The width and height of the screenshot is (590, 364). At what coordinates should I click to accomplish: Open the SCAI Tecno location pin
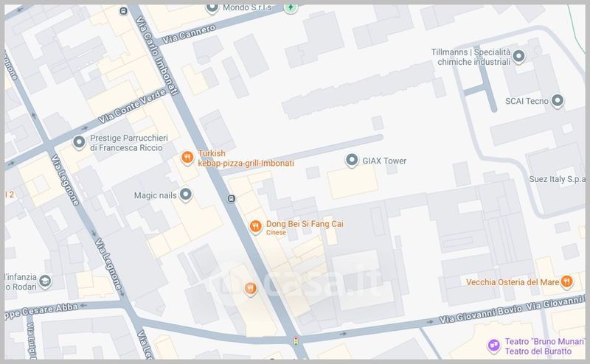pyautogui.click(x=558, y=101)
